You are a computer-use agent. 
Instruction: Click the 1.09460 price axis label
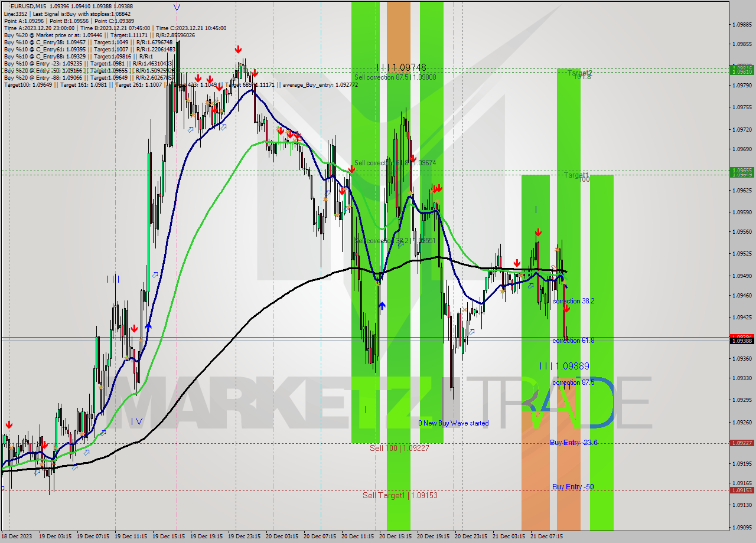pyautogui.click(x=742, y=296)
